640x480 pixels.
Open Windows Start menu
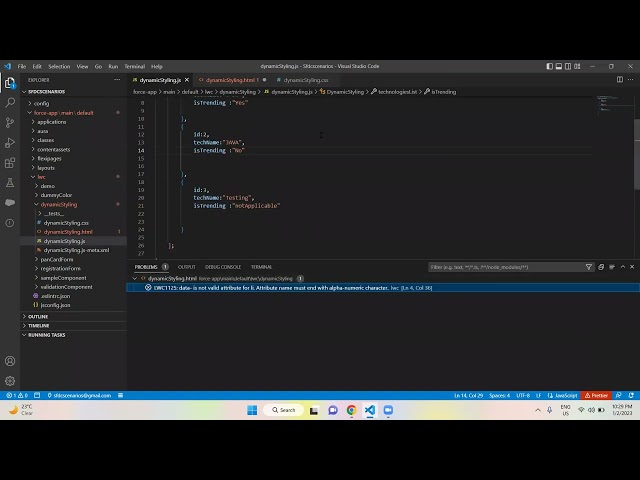coord(252,410)
